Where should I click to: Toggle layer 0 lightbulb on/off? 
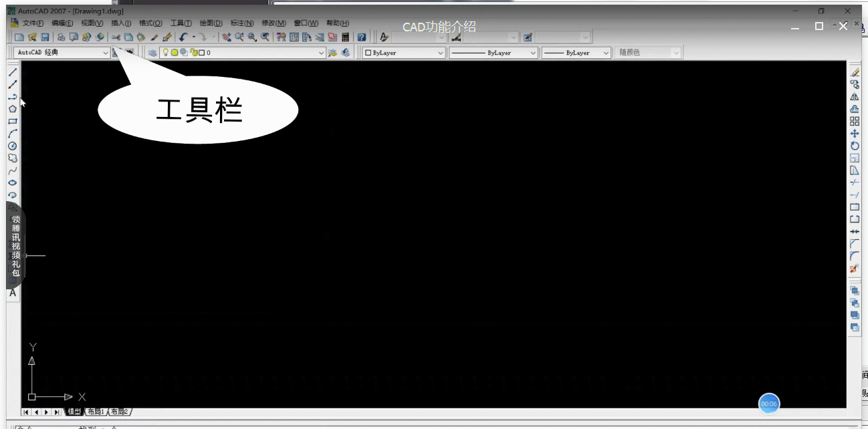point(166,52)
